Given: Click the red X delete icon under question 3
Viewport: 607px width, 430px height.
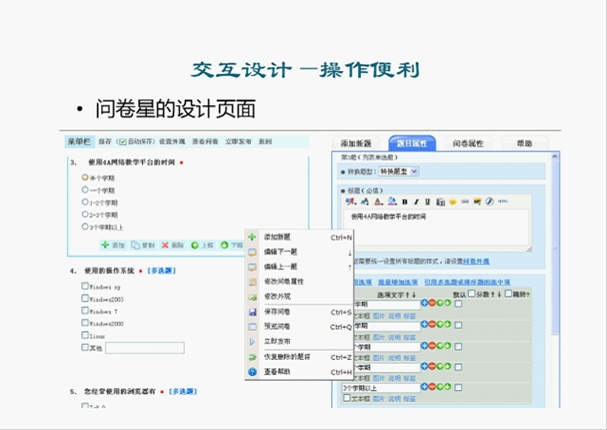Looking at the screenshot, I should [165, 245].
